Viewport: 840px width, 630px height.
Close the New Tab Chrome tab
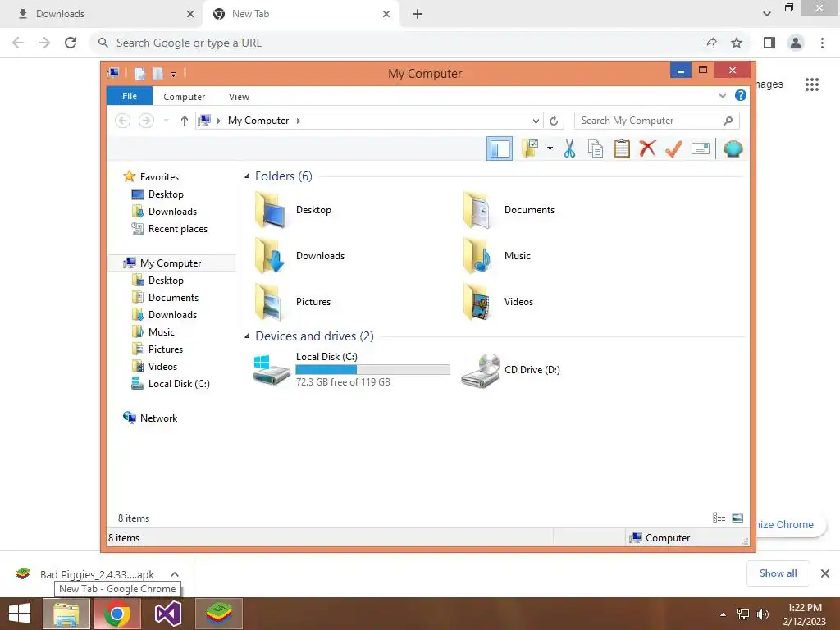[x=386, y=14]
